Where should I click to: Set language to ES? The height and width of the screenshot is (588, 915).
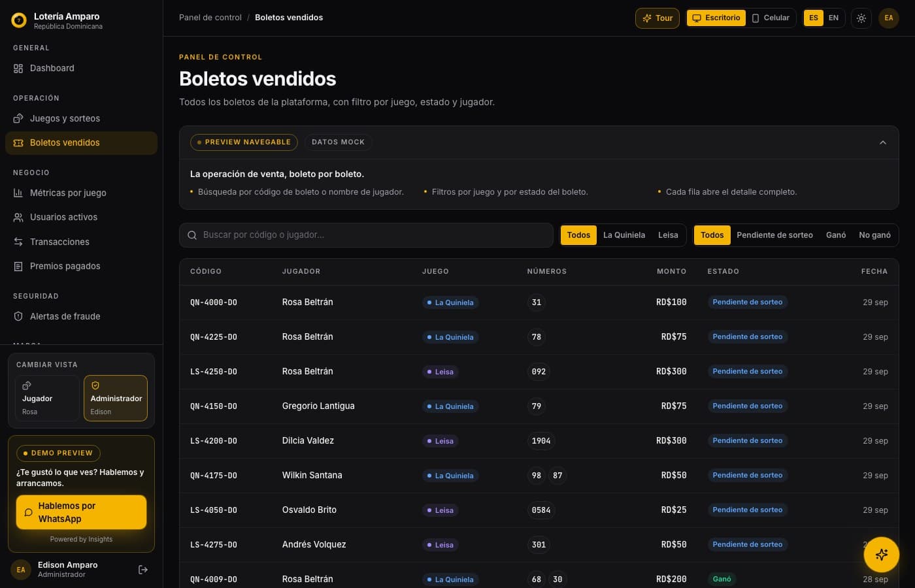pyautogui.click(x=814, y=18)
